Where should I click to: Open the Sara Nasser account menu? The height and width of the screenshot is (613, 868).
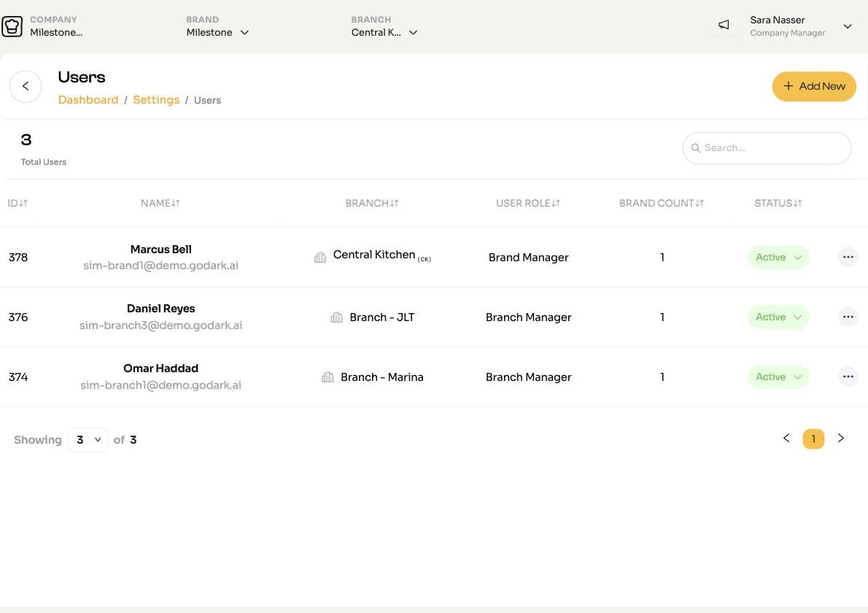800,26
